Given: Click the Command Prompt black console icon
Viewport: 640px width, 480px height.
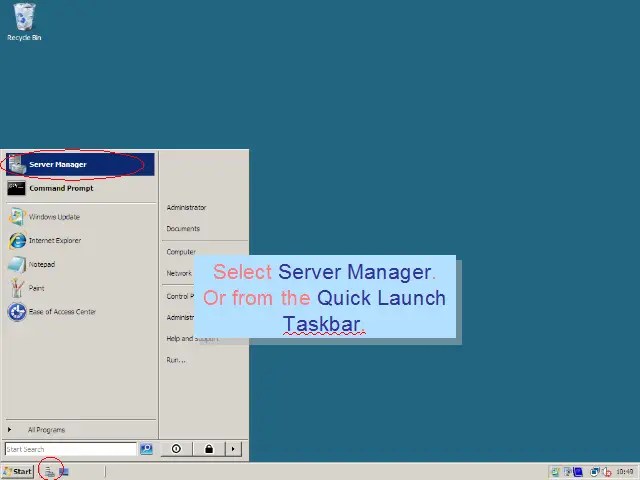Looking at the screenshot, I should (16, 188).
